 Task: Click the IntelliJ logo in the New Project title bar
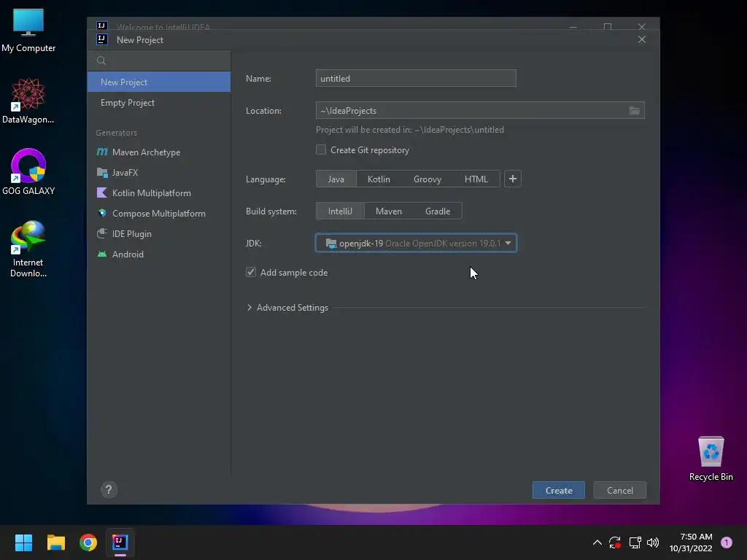(102, 39)
